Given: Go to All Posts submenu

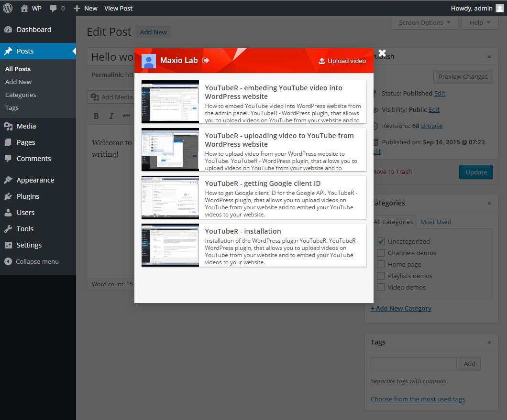Looking at the screenshot, I should 18,69.
